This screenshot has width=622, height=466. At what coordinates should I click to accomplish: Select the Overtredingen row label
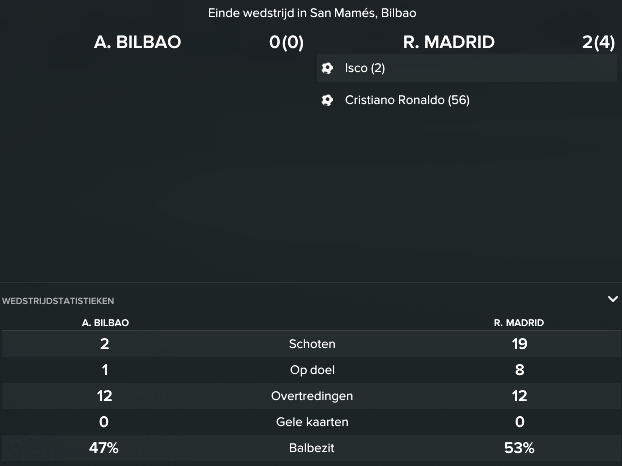312,396
